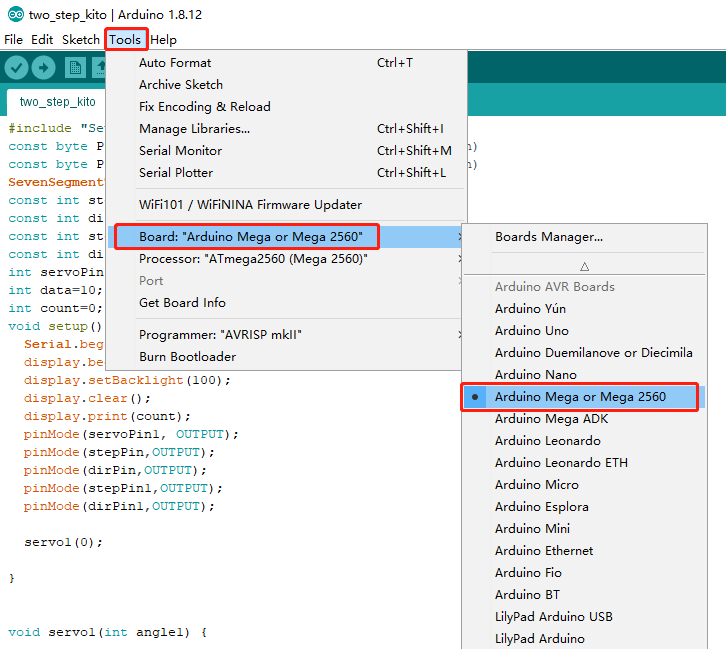
Task: Click code line pinMode(servoPin1, OUTPUT);
Action: coord(131,435)
